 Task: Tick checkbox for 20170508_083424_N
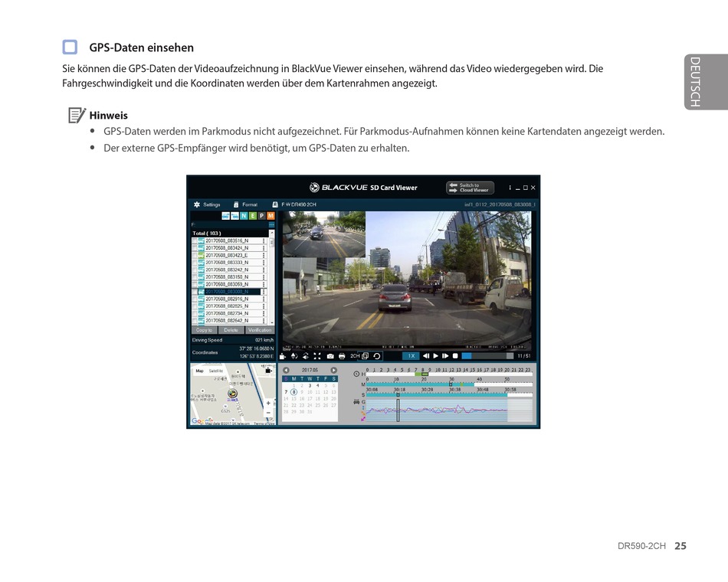click(195, 248)
